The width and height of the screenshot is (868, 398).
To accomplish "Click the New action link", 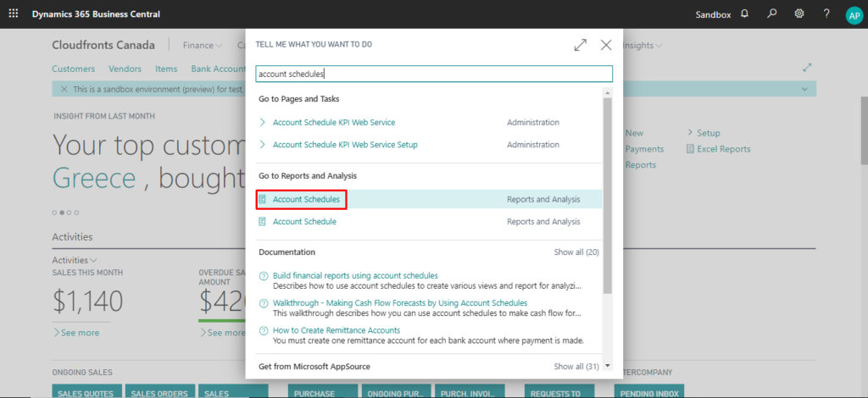I will [x=634, y=133].
